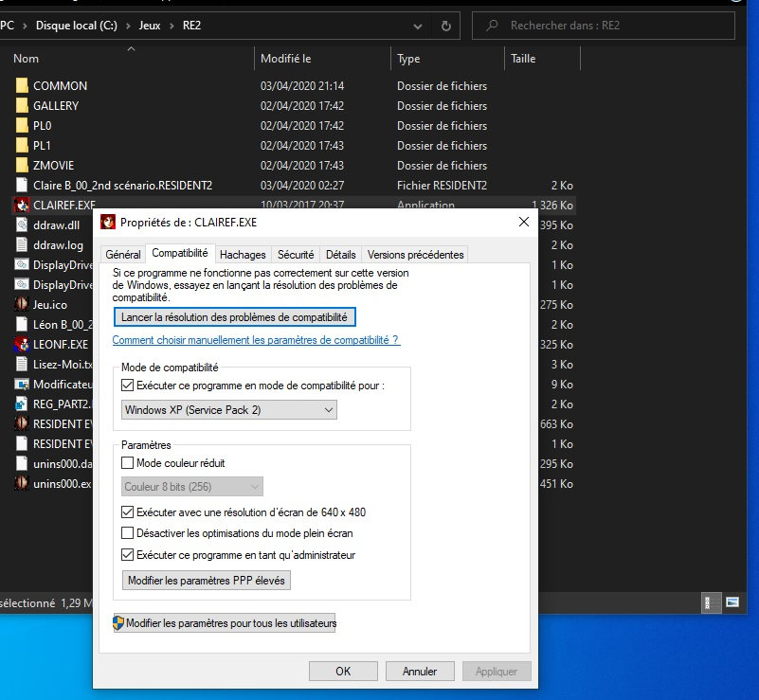Open the Versions précédentes tab
This screenshot has height=700, width=759.
coord(415,255)
